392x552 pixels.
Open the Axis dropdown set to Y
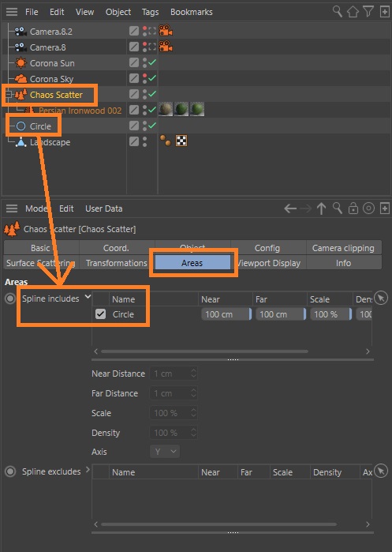click(x=165, y=452)
